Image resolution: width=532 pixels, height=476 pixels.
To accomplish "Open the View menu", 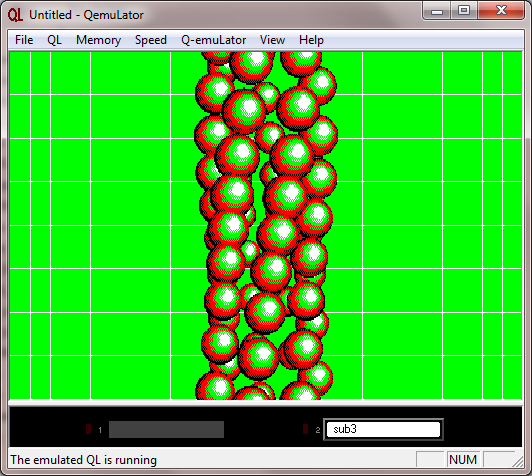I will point(272,40).
